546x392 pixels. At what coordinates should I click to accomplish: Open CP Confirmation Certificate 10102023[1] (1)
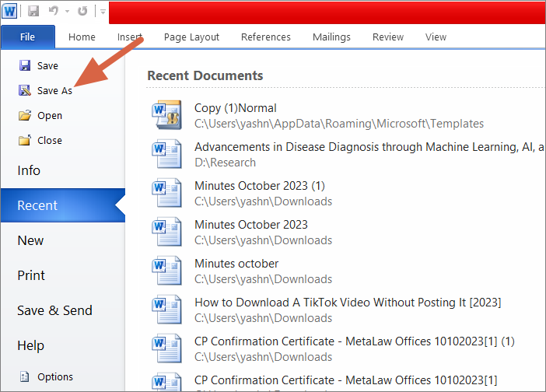[355, 341]
